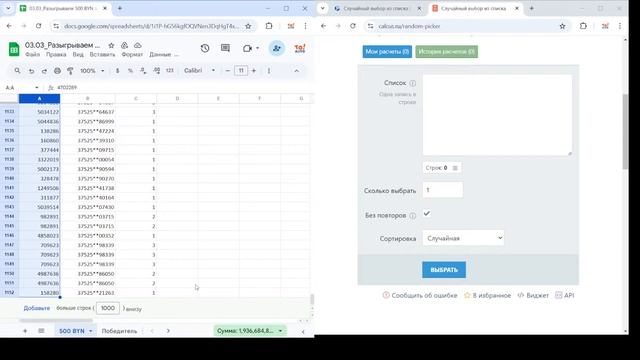Click the info icon beside Список

point(413,83)
